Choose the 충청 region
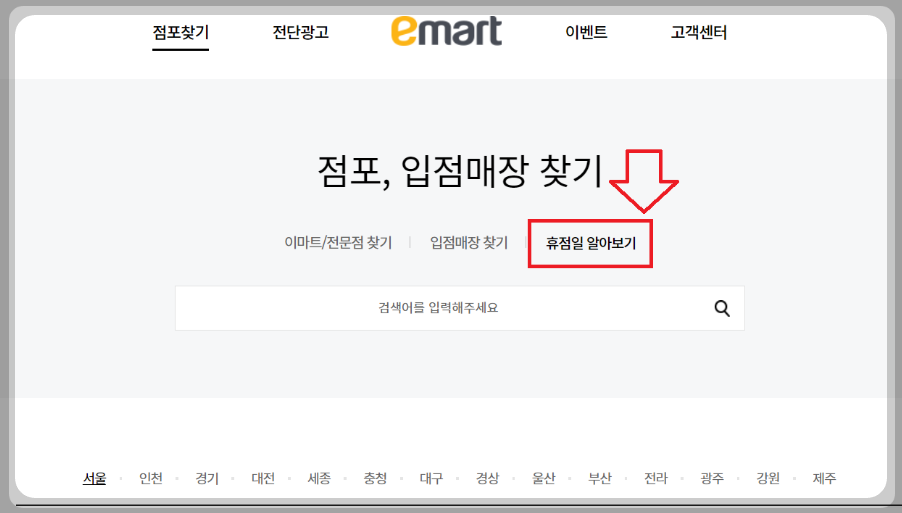This screenshot has height=513, width=902. pos(375,478)
